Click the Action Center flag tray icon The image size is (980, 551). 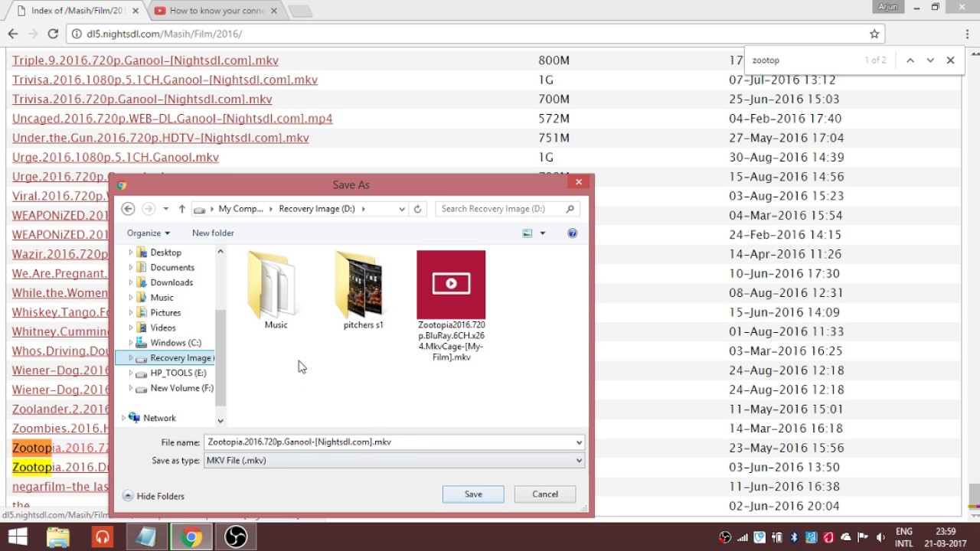point(863,537)
